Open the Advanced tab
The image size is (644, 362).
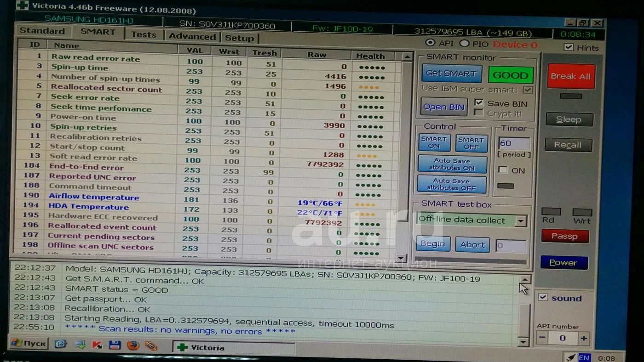192,36
